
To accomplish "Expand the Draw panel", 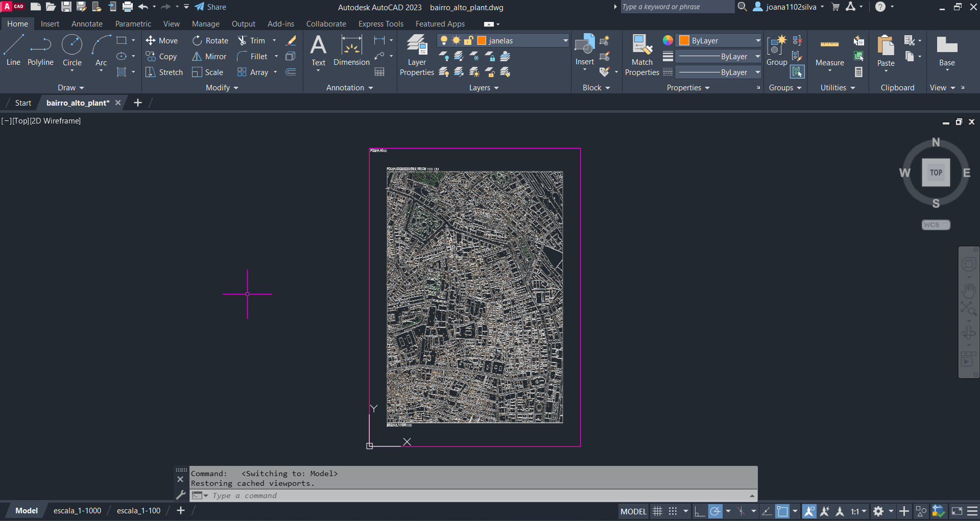I will tap(70, 88).
